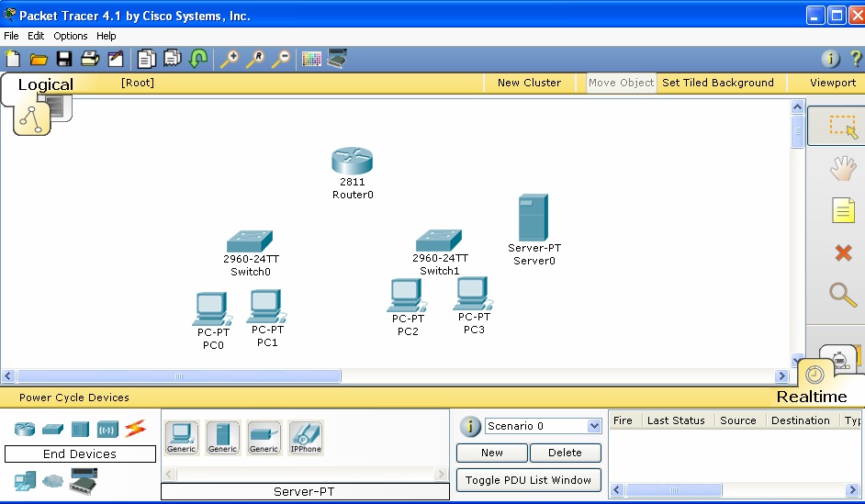
Task: Open the File menu
Action: click(x=11, y=36)
